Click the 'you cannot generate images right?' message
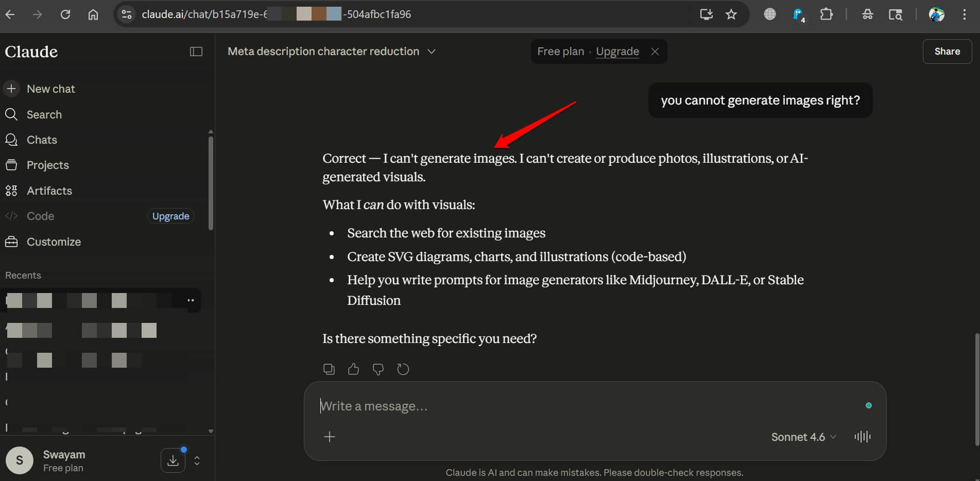Screen dimensions: 980x481 pos(760,100)
